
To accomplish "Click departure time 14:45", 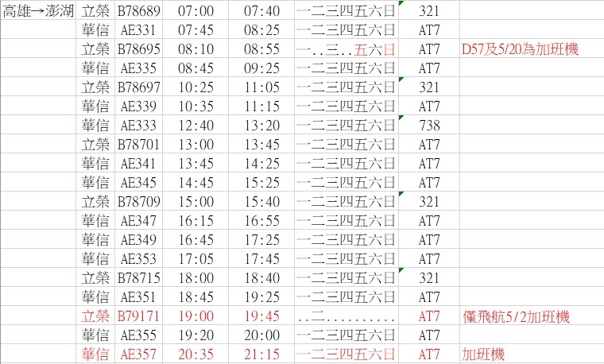I will (x=196, y=183).
